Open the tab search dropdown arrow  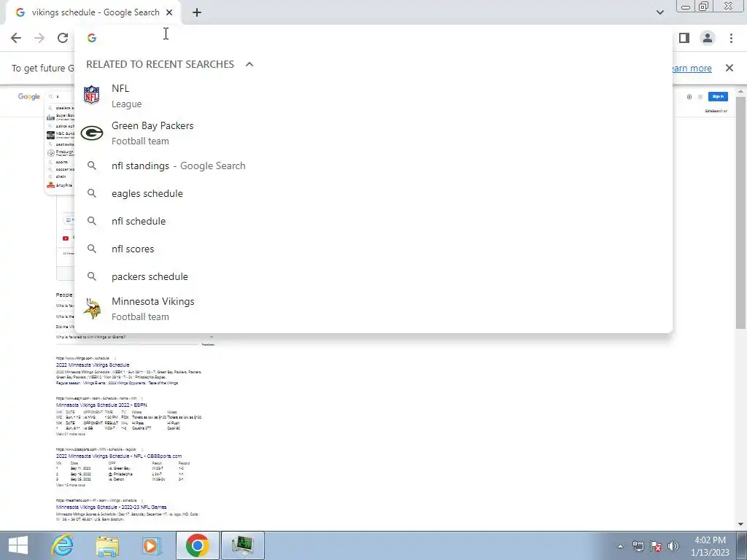pos(659,12)
